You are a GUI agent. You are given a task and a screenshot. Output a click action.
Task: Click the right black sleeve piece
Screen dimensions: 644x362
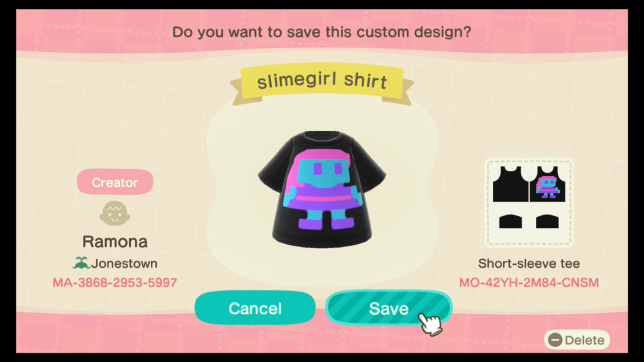547,222
